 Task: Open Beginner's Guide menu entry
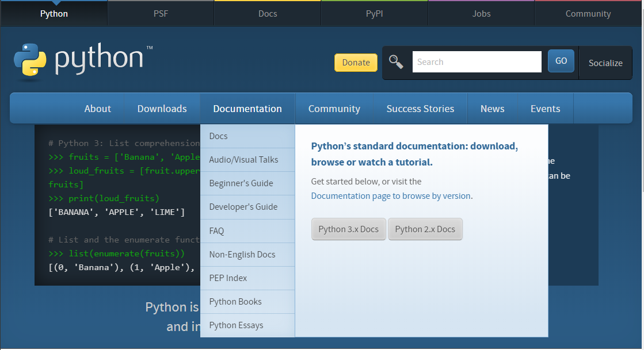tap(241, 183)
